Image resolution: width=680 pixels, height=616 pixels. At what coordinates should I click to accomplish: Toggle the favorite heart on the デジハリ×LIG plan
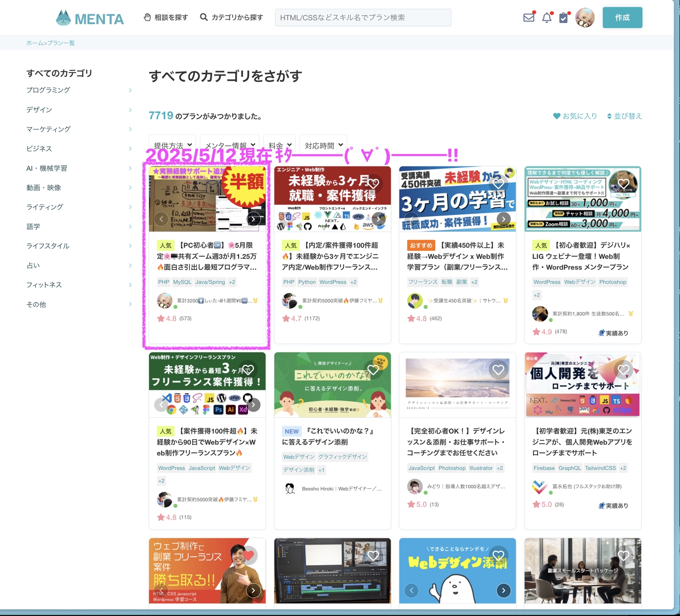(624, 184)
